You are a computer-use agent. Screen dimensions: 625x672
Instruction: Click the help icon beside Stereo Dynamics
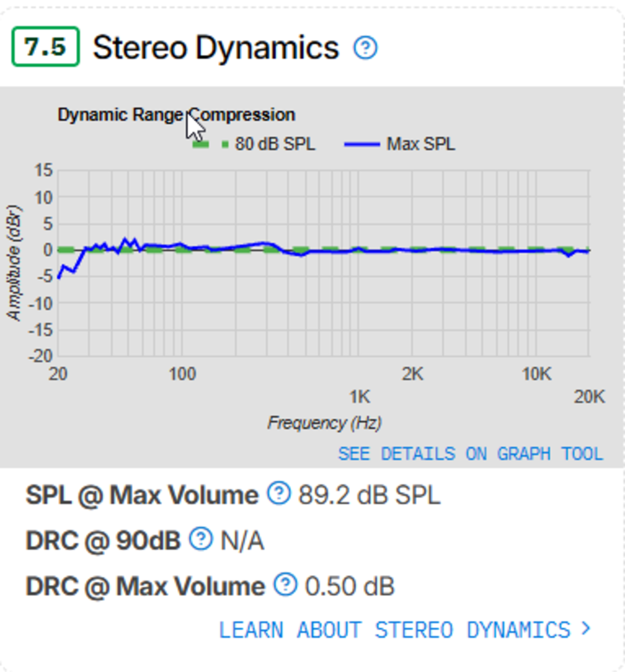365,48
